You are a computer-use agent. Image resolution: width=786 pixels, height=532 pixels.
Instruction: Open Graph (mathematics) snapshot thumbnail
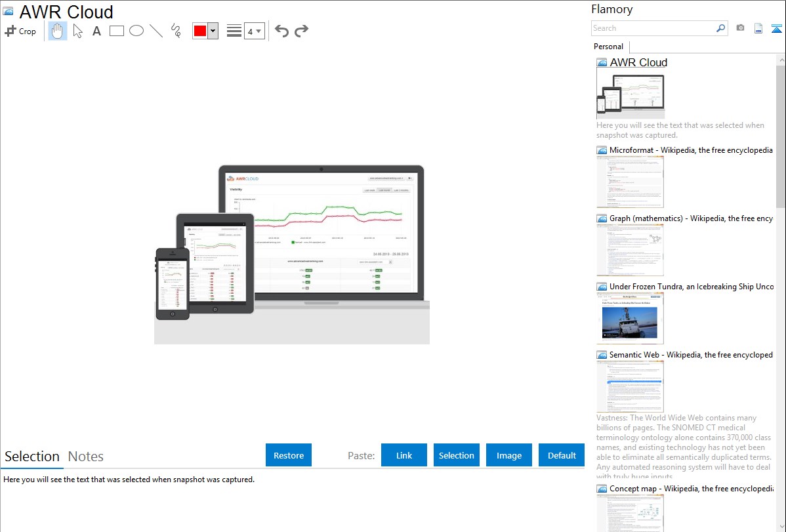tap(630, 250)
